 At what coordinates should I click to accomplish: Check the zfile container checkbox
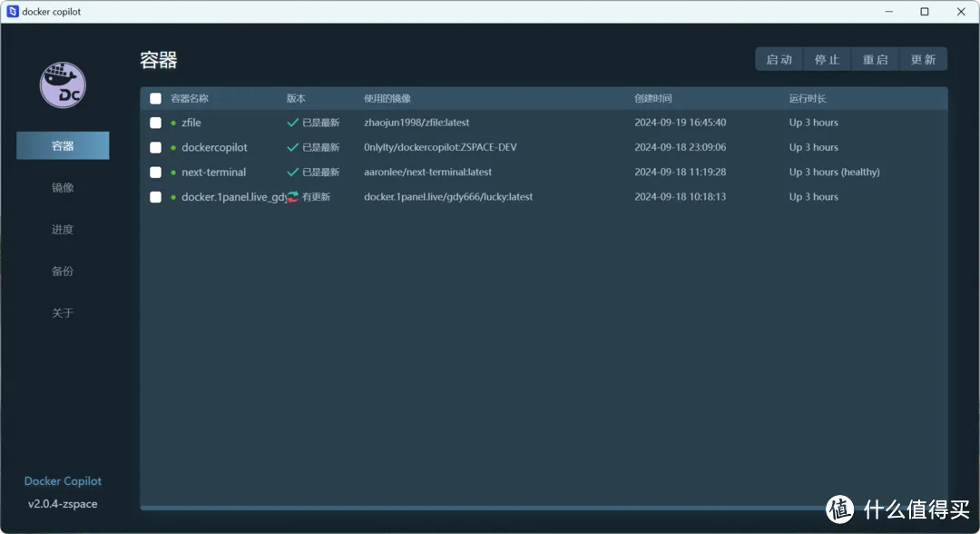point(156,123)
